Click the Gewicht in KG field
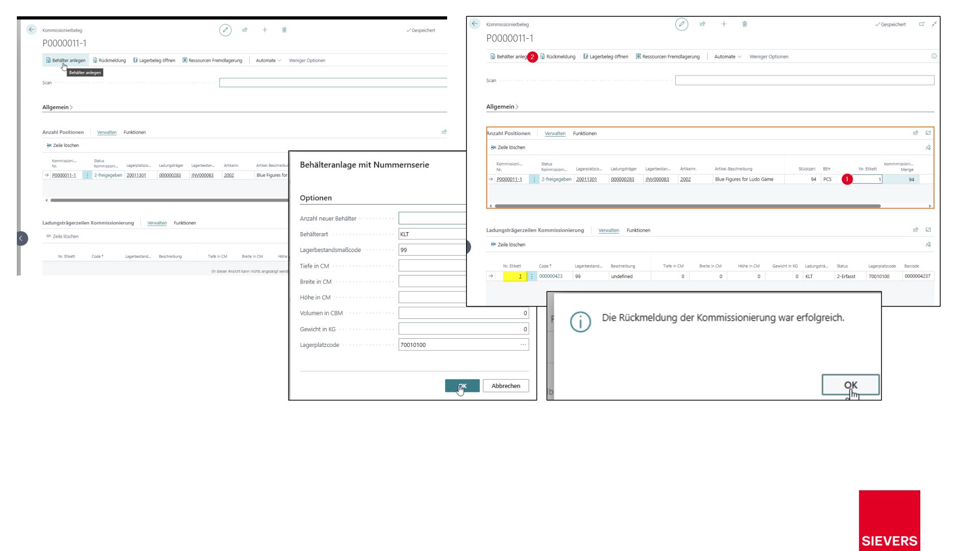Viewport: 980px width, 551px height. pos(463,329)
